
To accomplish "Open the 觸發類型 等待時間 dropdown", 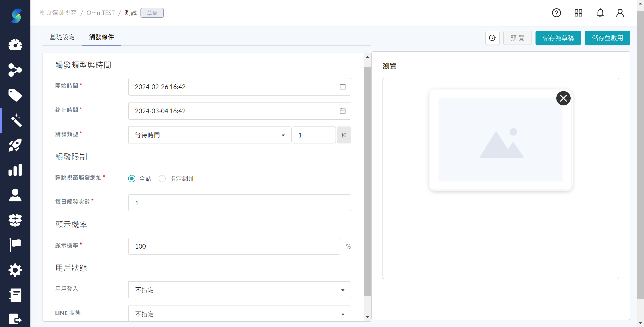I will tap(210, 135).
